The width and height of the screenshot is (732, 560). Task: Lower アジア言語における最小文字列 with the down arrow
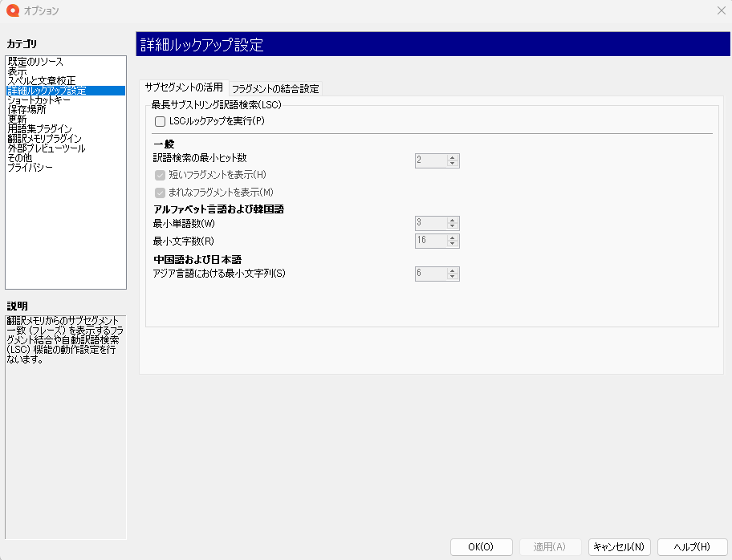[x=453, y=278]
